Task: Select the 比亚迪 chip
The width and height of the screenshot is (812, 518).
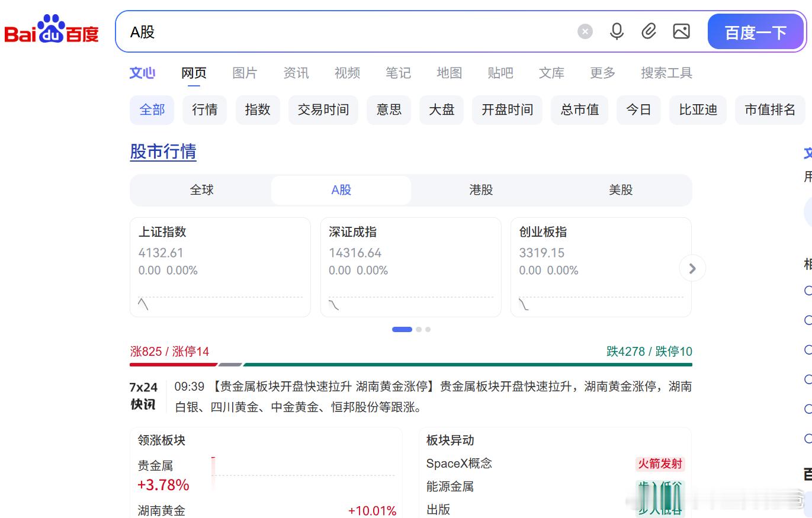Action: click(698, 110)
